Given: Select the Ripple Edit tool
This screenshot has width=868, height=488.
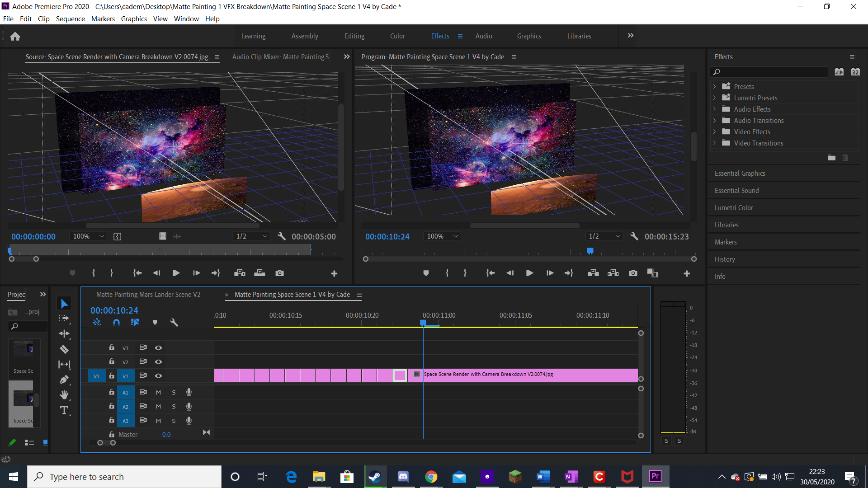Looking at the screenshot, I should coord(64,334).
